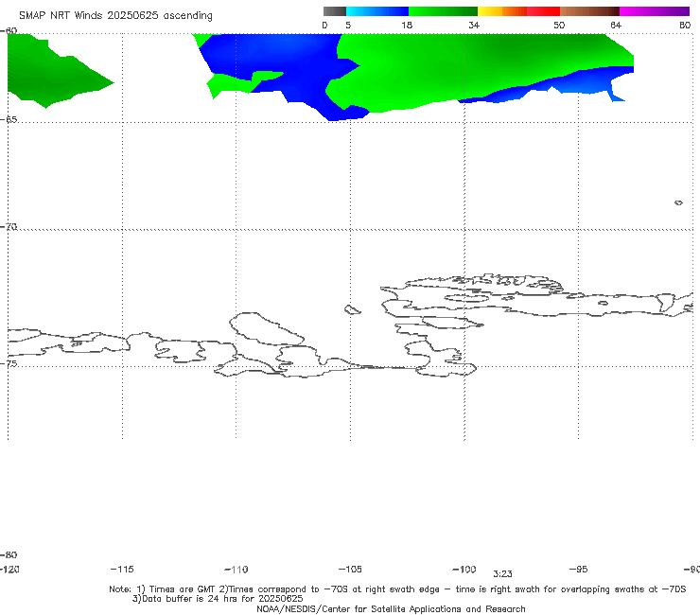Click the latitude label '-65'
The height and width of the screenshot is (615, 700).
(x=9, y=120)
